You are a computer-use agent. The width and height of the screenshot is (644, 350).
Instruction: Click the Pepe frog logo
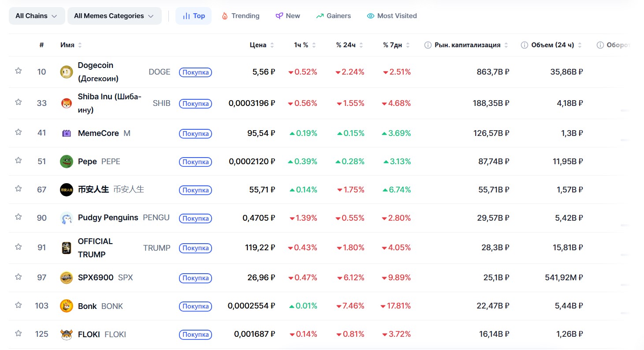point(66,162)
